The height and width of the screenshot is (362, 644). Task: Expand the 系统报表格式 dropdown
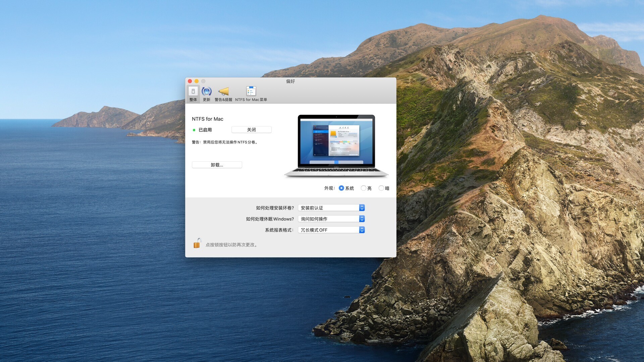tap(331, 230)
